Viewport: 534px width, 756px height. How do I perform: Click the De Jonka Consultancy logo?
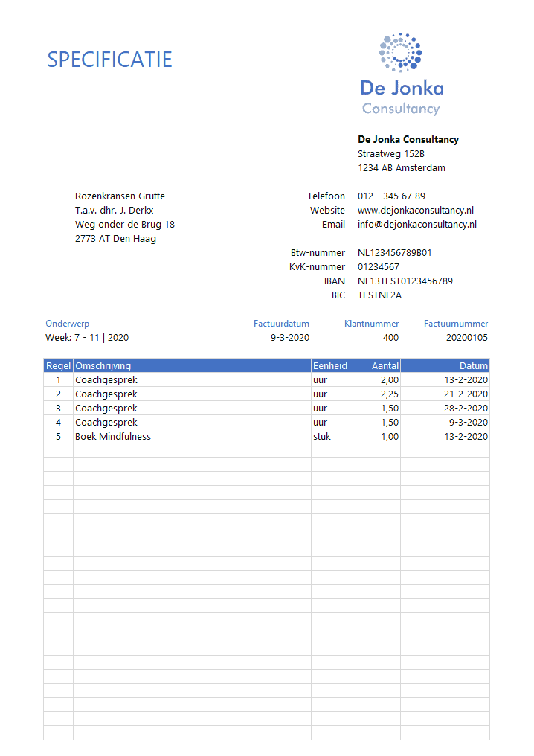[401, 74]
